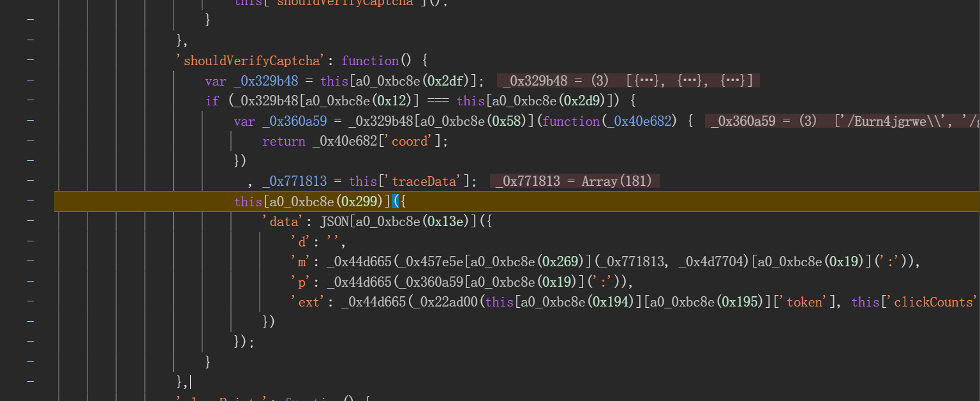Click the 'return' keyword
The image size is (980, 401).
283,141
